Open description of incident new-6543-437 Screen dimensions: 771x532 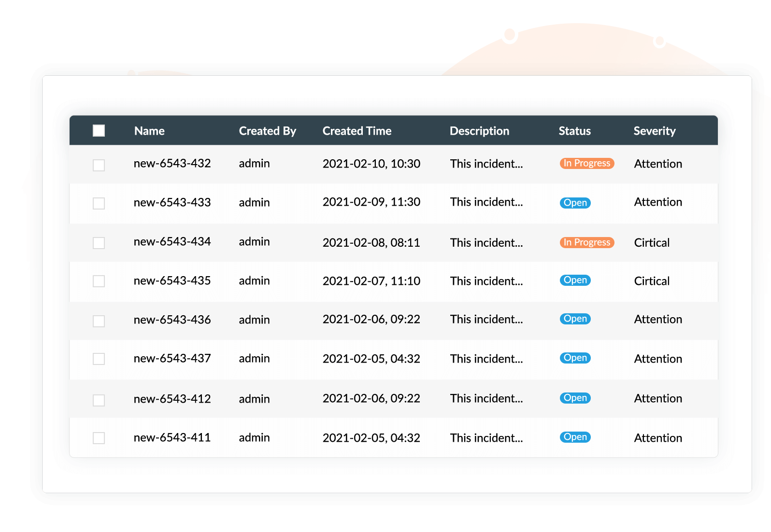point(486,359)
